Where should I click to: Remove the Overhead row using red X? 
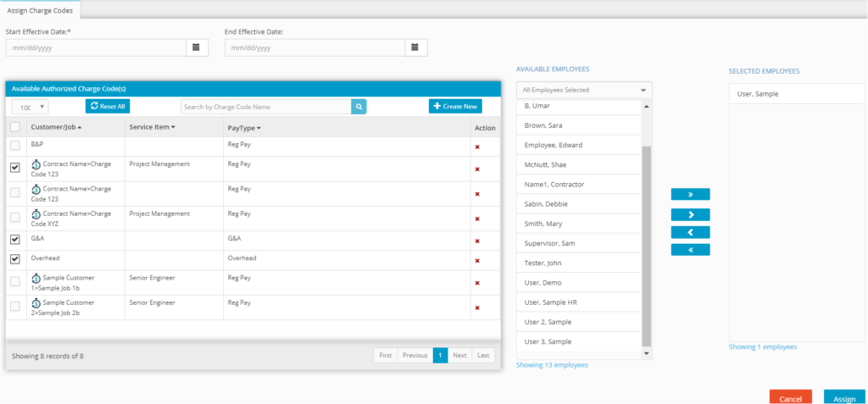[477, 260]
